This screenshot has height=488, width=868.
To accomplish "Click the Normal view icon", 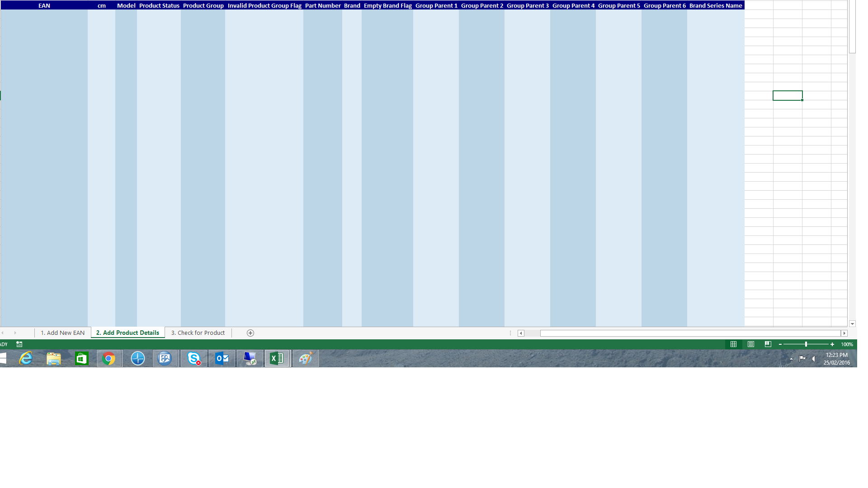I will (734, 344).
